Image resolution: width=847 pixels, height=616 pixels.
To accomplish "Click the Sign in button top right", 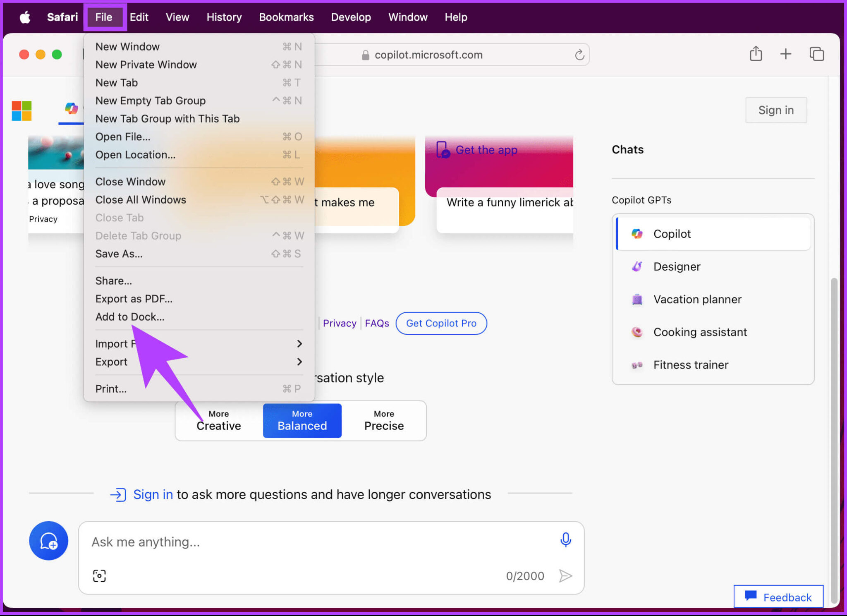I will coord(776,110).
